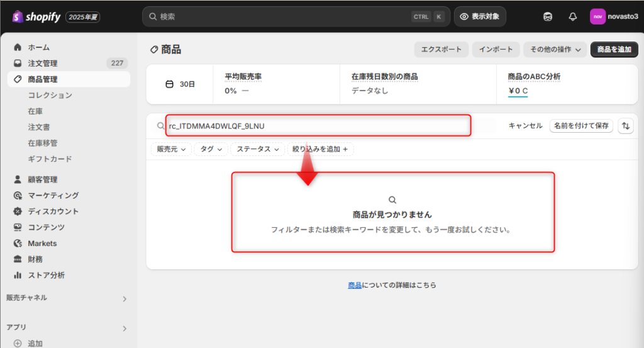Open the 販売元 filter dropdown
This screenshot has height=348, width=644.
pyautogui.click(x=171, y=149)
